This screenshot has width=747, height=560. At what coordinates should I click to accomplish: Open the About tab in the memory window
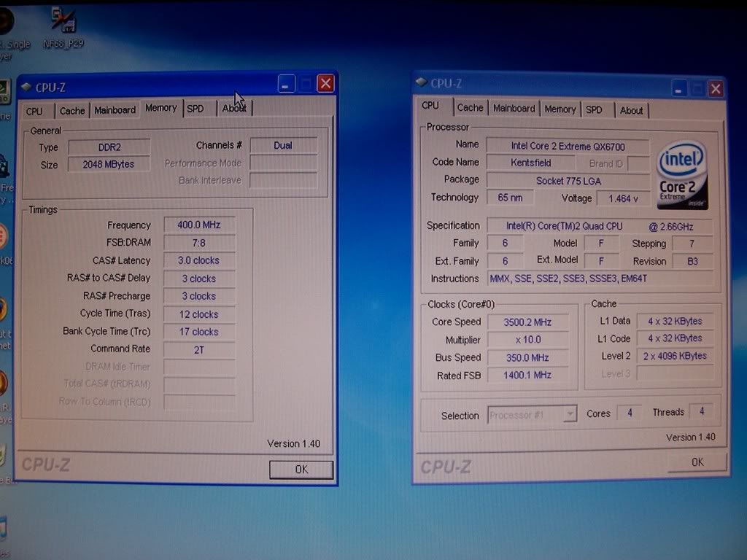pos(234,108)
